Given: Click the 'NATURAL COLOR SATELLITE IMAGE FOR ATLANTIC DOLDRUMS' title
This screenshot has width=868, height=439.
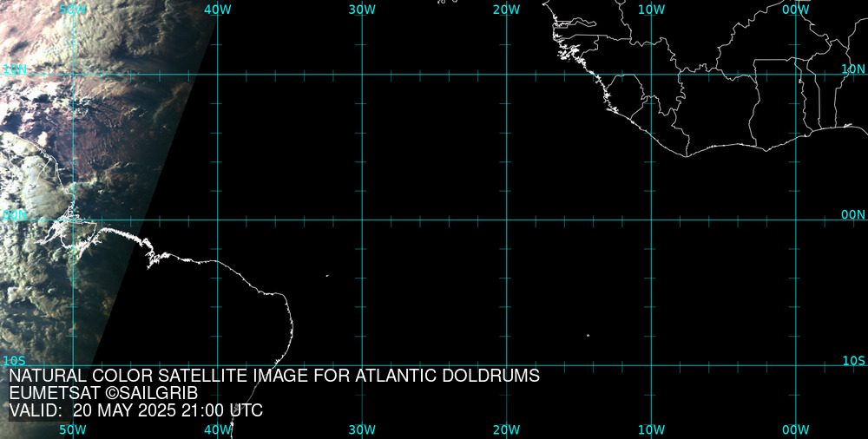Looking at the screenshot, I should [x=274, y=376].
